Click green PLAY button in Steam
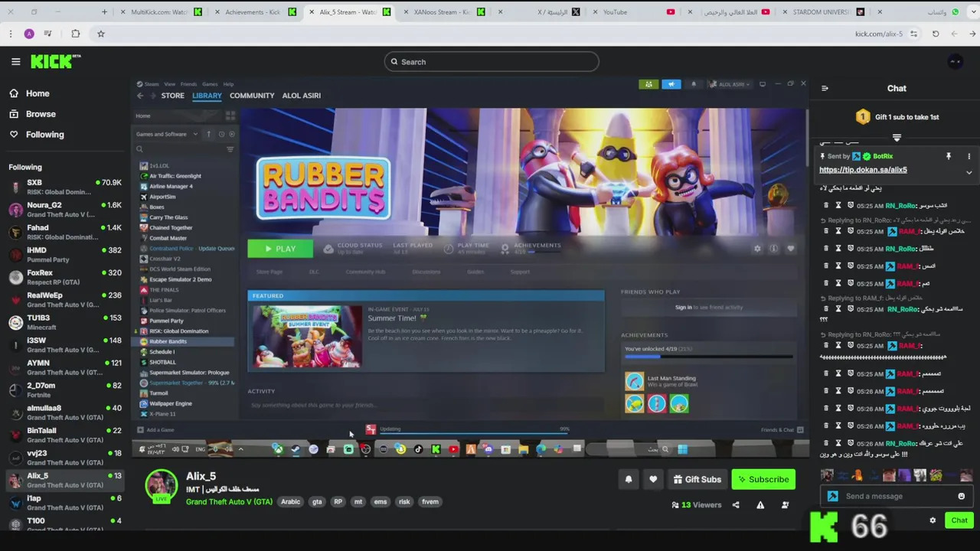 click(279, 249)
